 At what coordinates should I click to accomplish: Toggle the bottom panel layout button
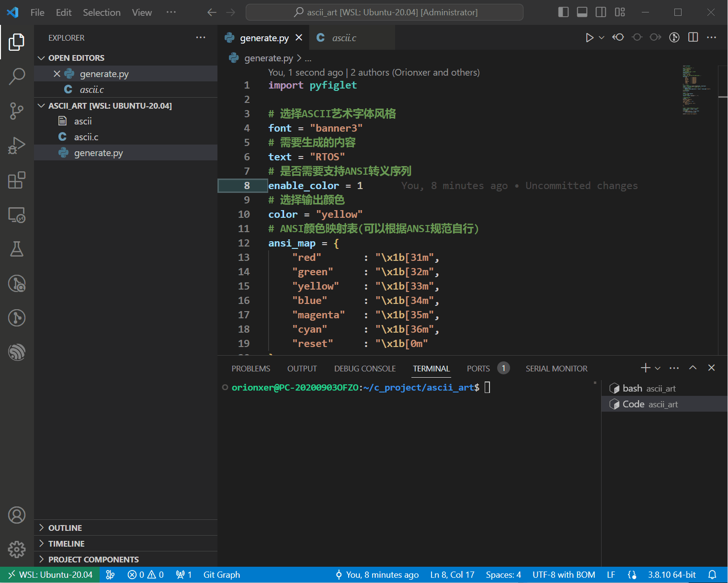coord(582,12)
